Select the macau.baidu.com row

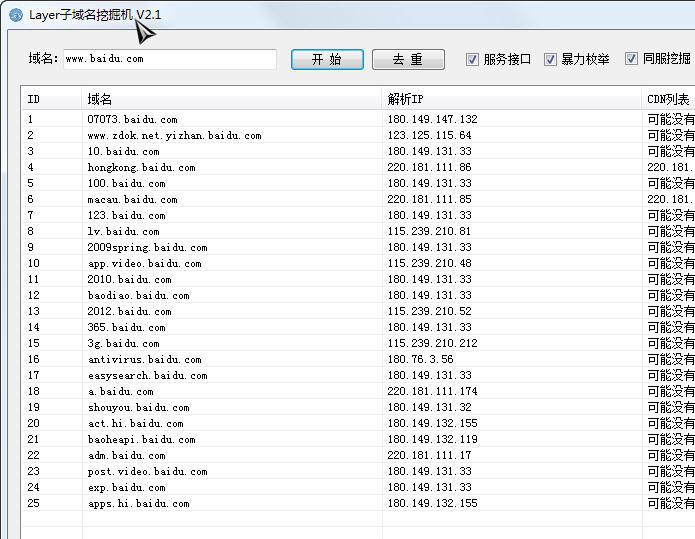click(x=132, y=200)
